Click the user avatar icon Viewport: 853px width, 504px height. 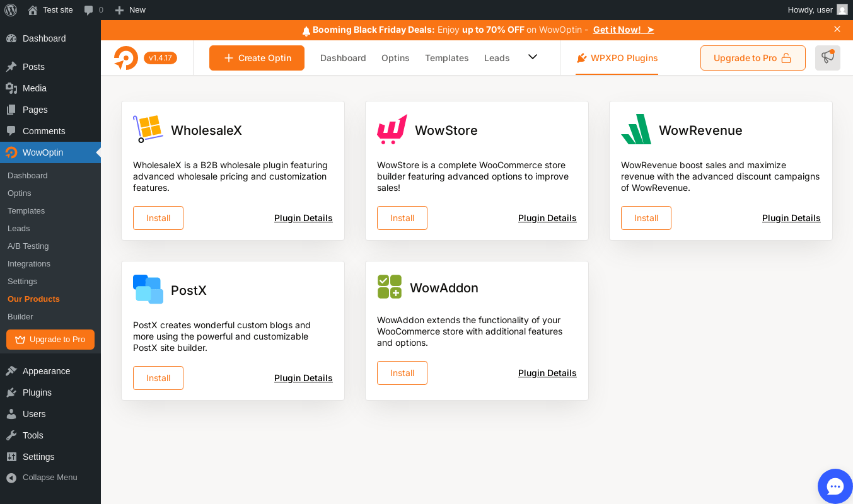pos(842,10)
